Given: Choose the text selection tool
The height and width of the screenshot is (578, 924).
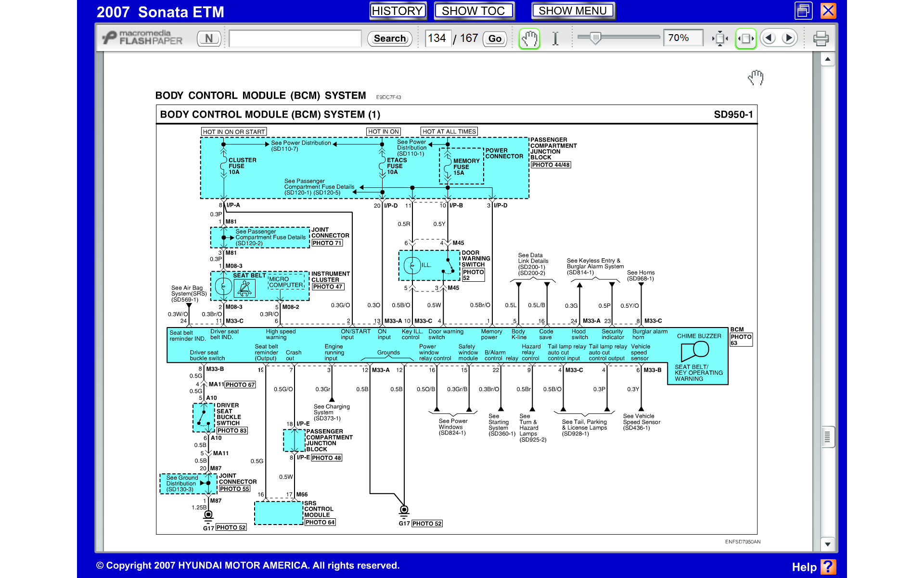Looking at the screenshot, I should (x=555, y=39).
